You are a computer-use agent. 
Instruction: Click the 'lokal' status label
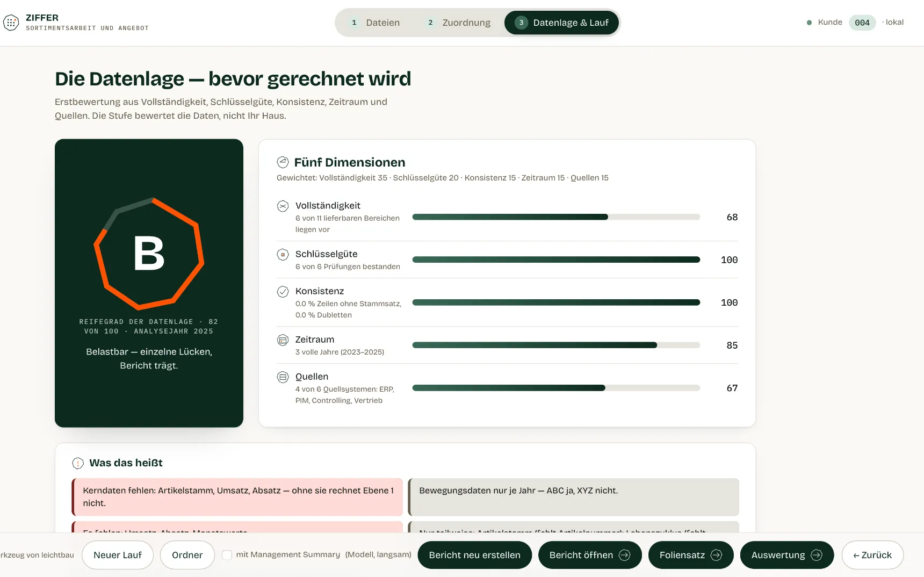pyautogui.click(x=894, y=22)
